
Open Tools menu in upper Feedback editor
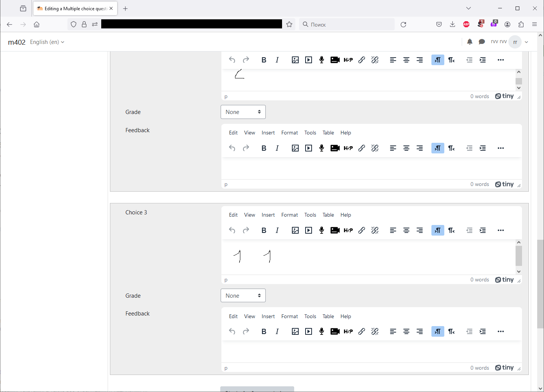pyautogui.click(x=310, y=133)
